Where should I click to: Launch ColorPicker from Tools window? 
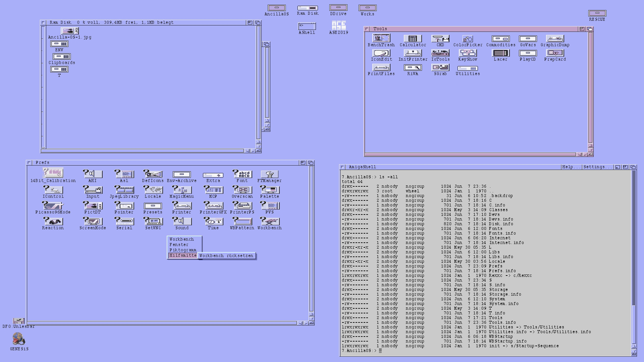tap(468, 39)
